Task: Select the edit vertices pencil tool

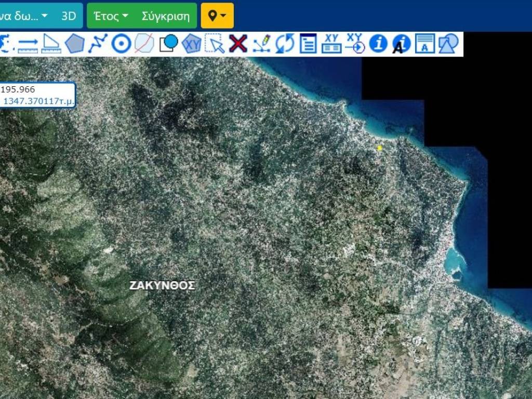Action: [261, 44]
